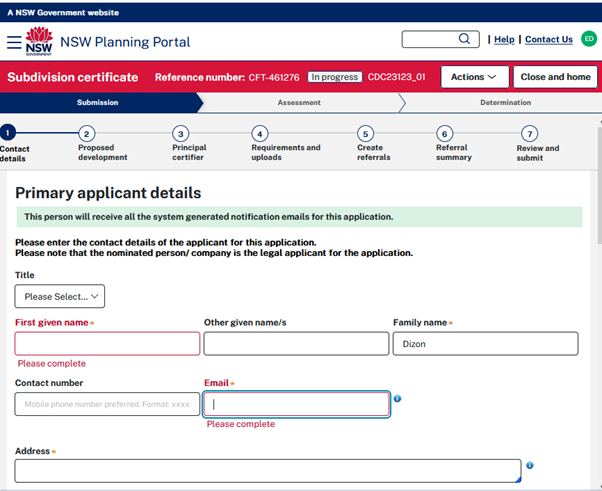Click the search magnifier icon
Image resolution: width=602 pixels, height=491 pixels.
pyautogui.click(x=465, y=39)
